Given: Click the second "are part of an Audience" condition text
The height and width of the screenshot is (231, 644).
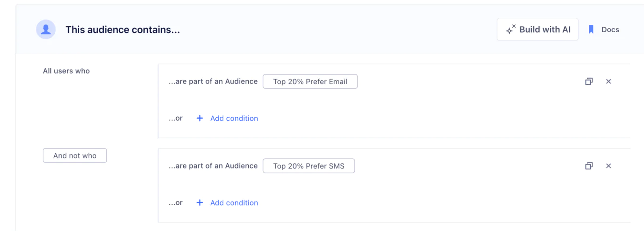Looking at the screenshot, I should click(213, 166).
